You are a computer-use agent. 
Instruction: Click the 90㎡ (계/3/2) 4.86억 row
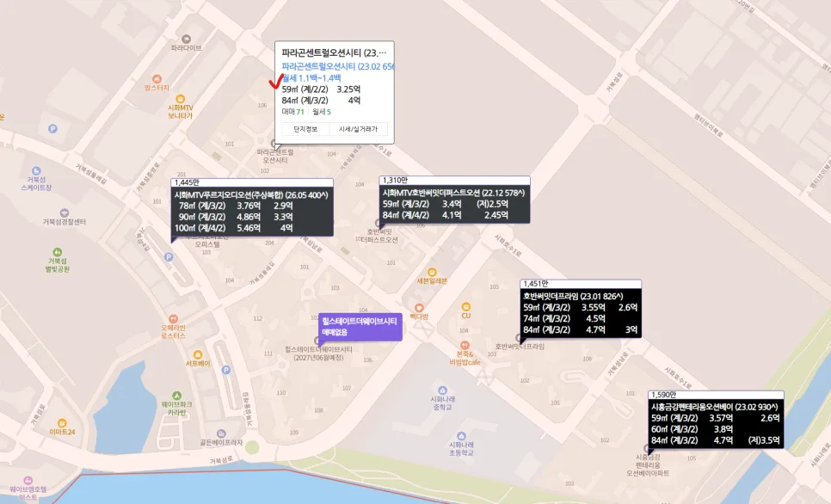coord(236,217)
